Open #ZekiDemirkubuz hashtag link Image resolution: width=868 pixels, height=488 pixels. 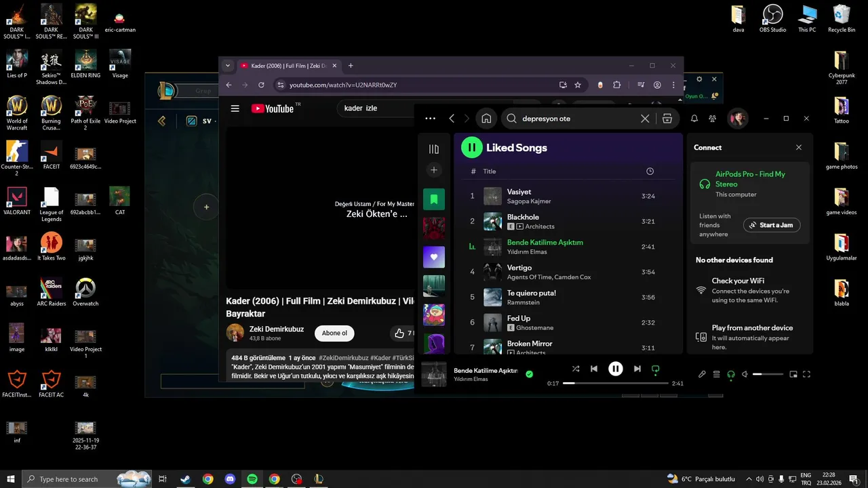pyautogui.click(x=344, y=358)
